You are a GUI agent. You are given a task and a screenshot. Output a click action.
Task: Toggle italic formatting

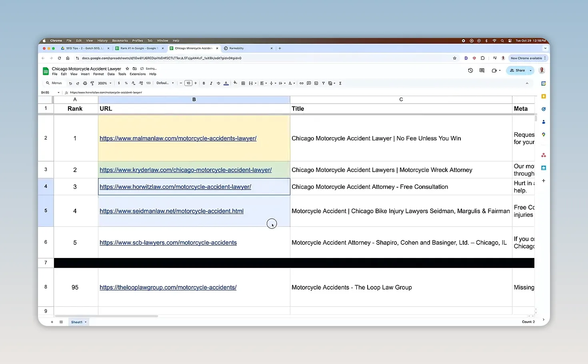(211, 83)
